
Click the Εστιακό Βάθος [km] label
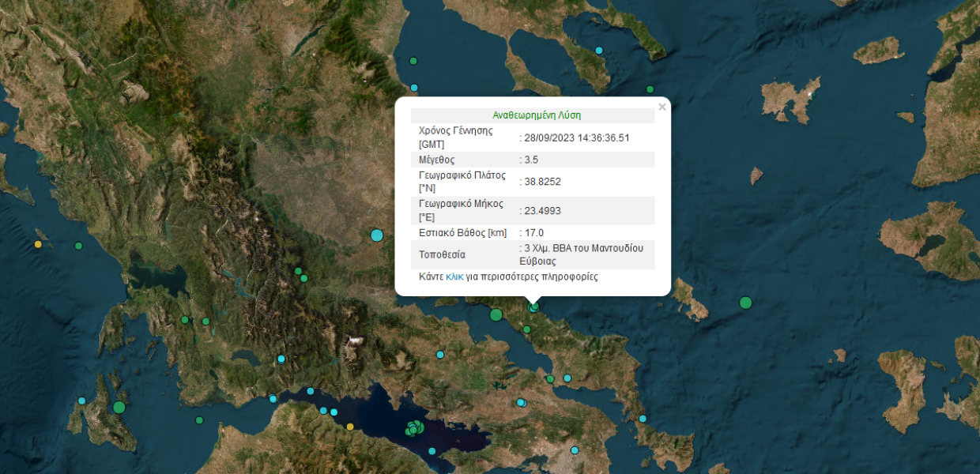pos(462,232)
